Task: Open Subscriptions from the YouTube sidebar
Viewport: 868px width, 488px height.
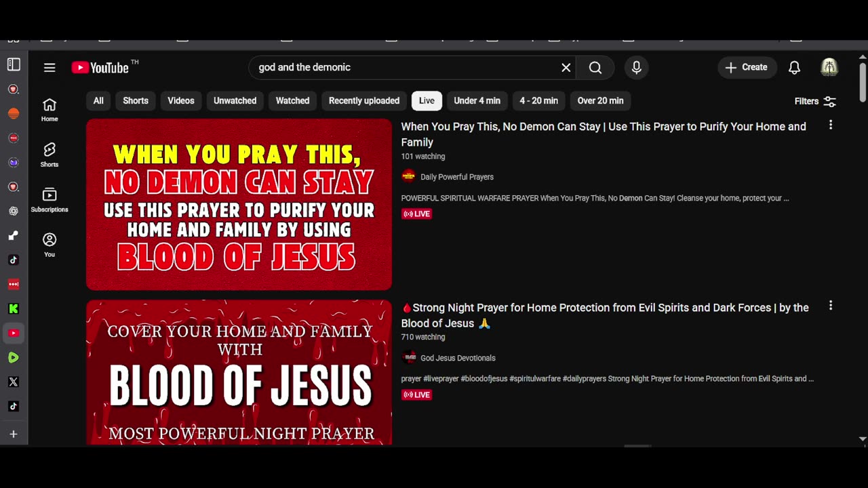Action: (x=50, y=200)
